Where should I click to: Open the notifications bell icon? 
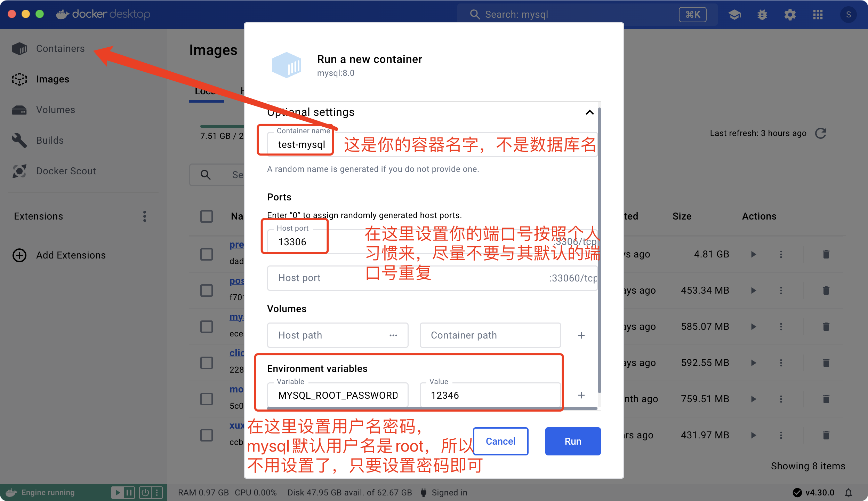click(849, 493)
